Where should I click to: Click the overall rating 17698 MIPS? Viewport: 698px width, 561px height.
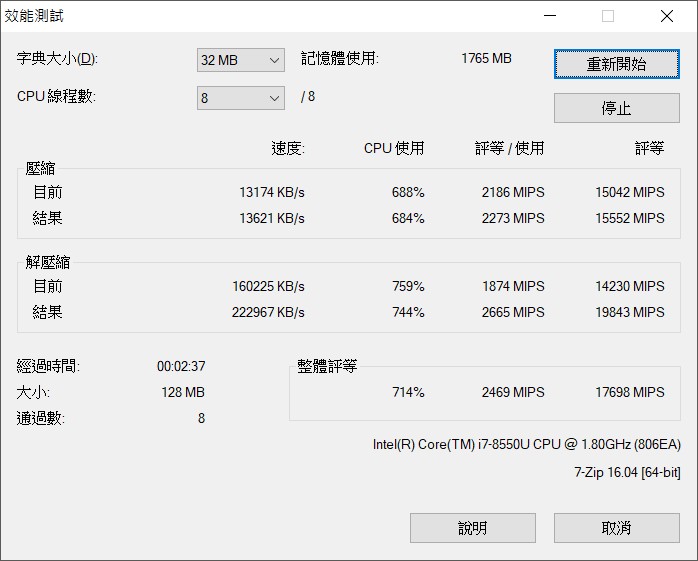click(629, 392)
